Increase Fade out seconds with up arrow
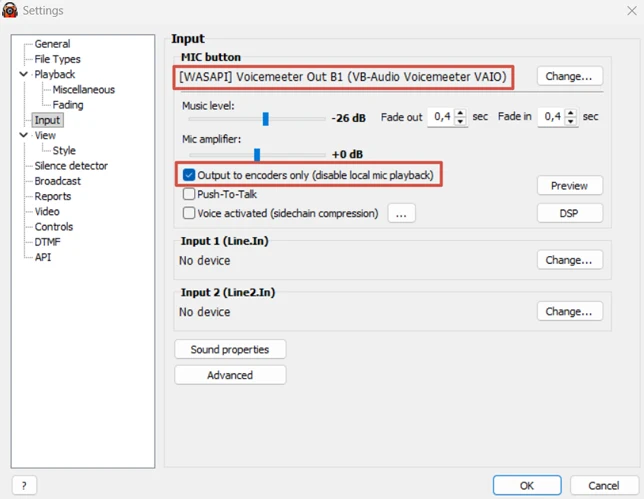 tap(460, 113)
